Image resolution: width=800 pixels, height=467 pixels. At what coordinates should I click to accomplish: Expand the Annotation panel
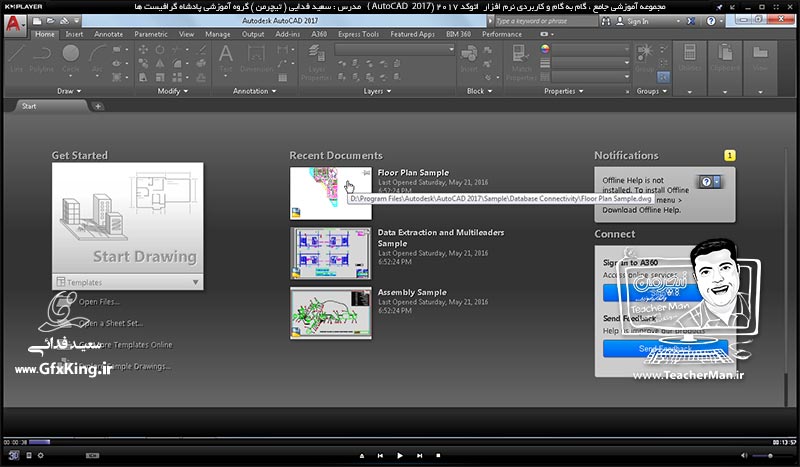pyautogui.click(x=254, y=91)
